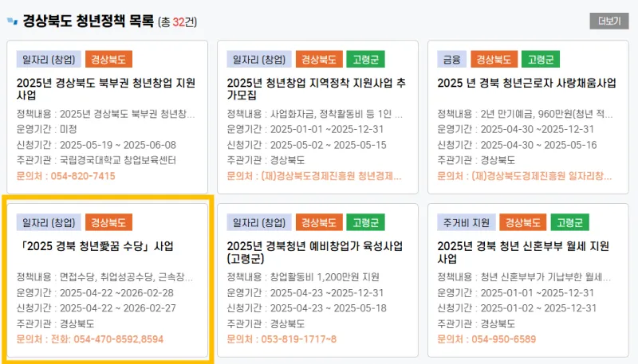Click 문의처 : 054-950-6589 text
Viewport: 638px width, 364px height.
click(486, 339)
